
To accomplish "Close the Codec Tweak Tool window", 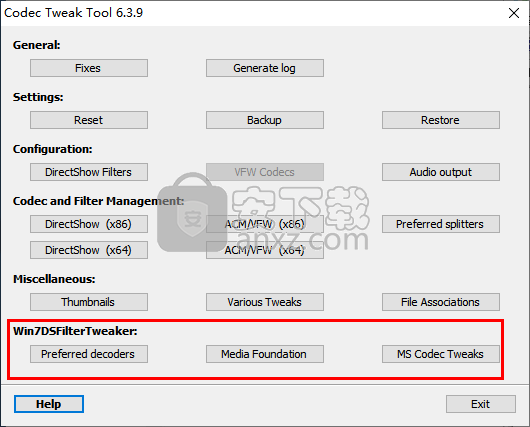I will click(x=514, y=13).
